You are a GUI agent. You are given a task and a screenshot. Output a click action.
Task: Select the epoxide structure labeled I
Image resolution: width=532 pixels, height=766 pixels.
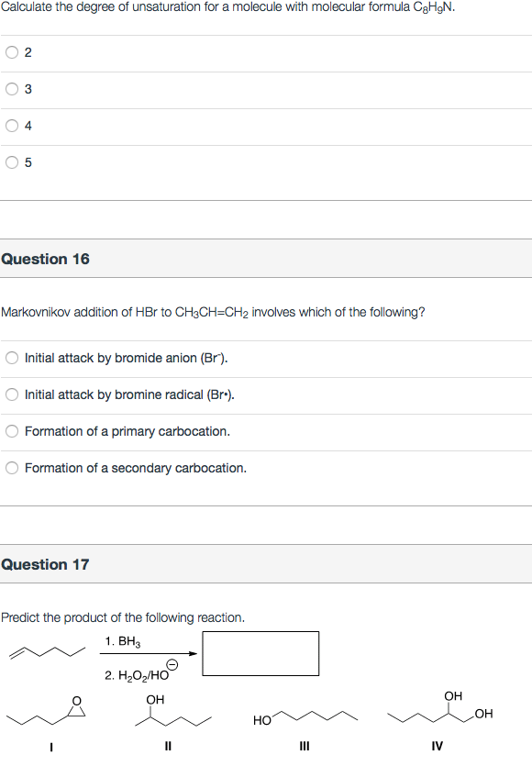point(50,716)
